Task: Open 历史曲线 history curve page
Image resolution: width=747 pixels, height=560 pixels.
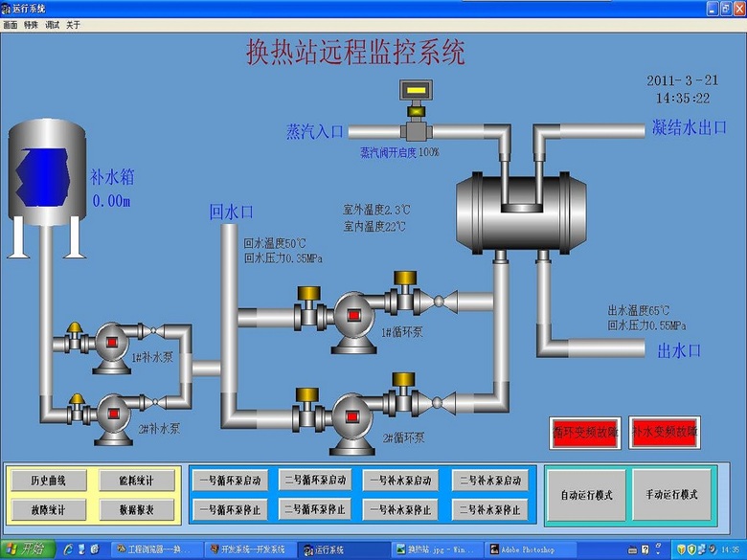Action: point(49,481)
